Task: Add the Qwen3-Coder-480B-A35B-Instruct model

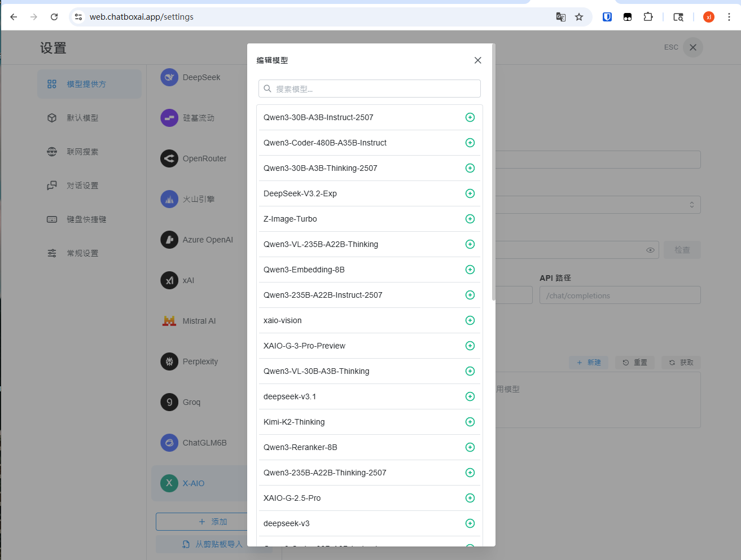Action: coord(470,143)
